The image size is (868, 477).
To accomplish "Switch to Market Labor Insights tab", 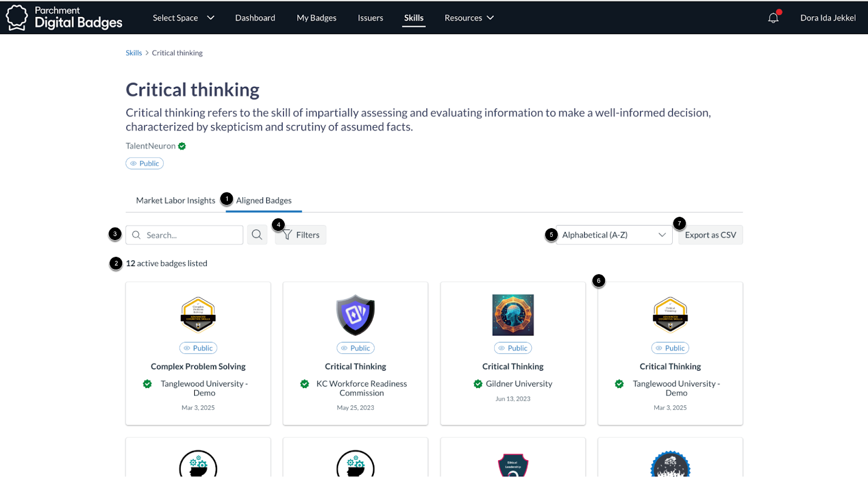I will [x=176, y=201].
